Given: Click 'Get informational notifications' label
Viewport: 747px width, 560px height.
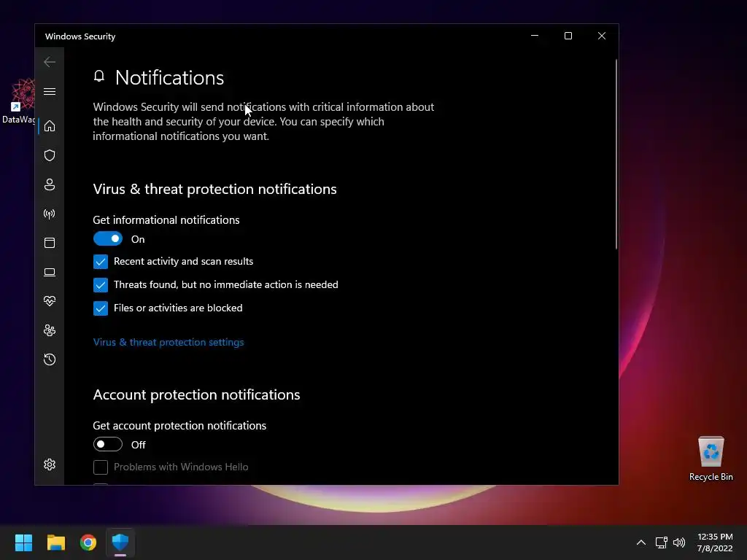Looking at the screenshot, I should point(166,220).
